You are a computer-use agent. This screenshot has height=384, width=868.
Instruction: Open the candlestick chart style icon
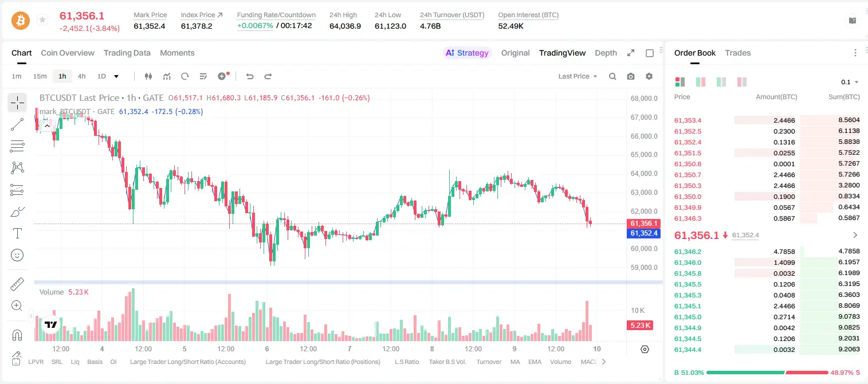coord(149,76)
